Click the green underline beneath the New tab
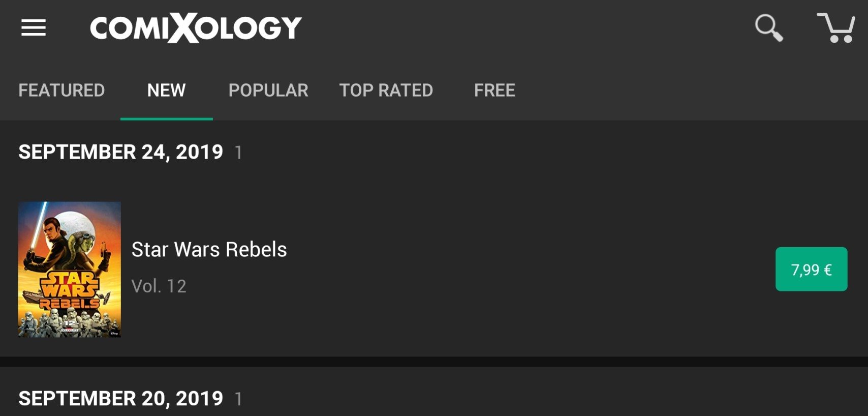Image resolution: width=868 pixels, height=416 pixels. coord(166,119)
